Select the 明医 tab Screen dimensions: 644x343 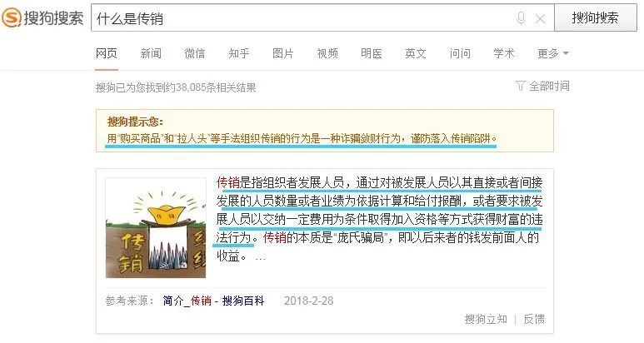coord(372,53)
